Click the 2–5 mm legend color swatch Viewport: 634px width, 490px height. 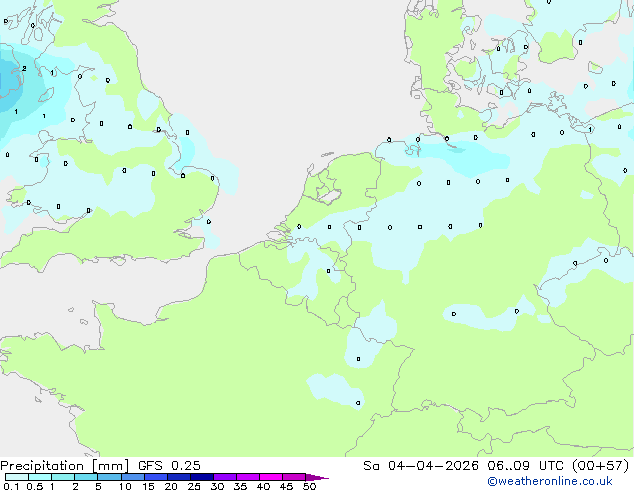(x=86, y=477)
